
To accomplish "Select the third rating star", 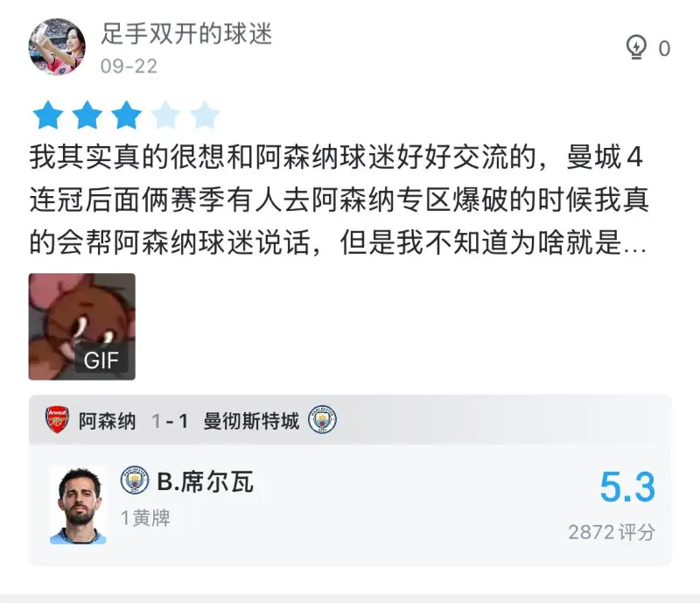I will 126,116.
